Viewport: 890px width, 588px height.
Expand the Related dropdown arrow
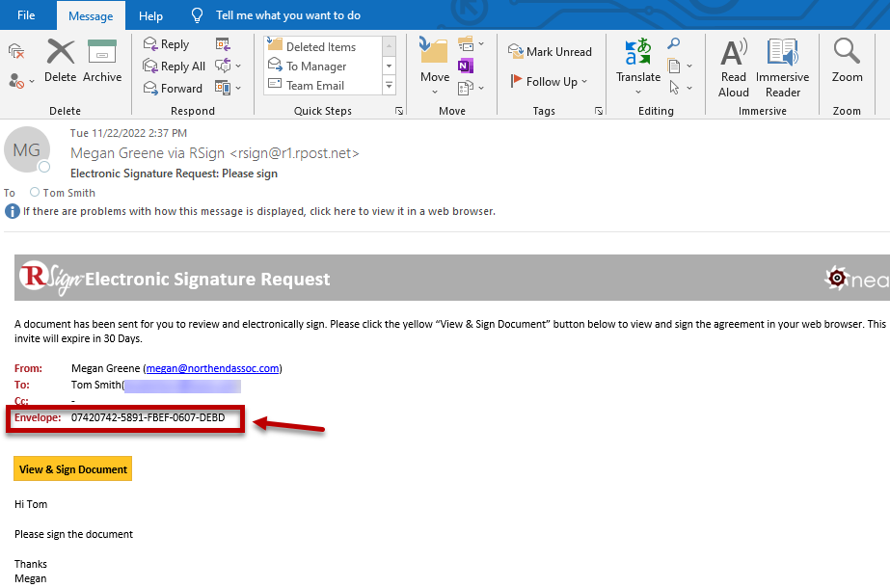point(689,66)
